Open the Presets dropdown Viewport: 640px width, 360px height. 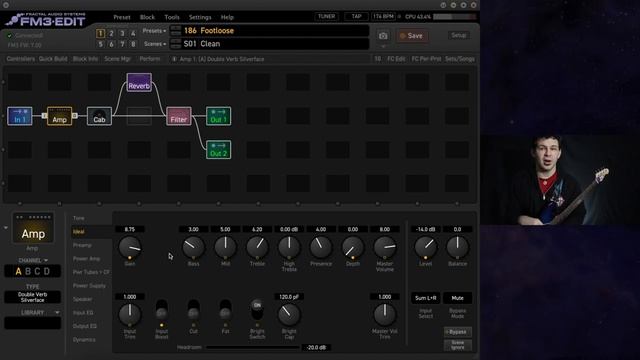154,31
